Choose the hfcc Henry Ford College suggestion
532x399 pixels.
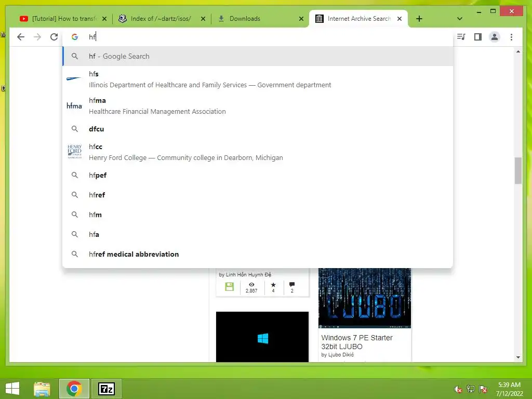point(258,152)
